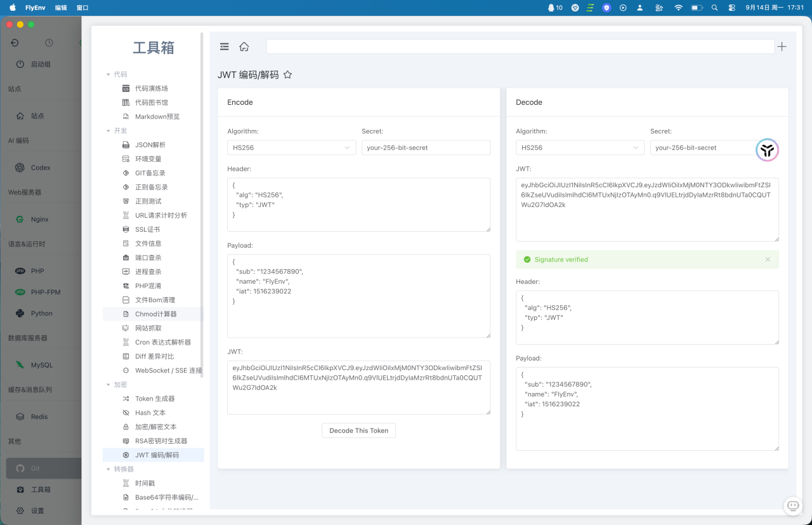The width and height of the screenshot is (812, 525).
Task: Collapse the 代码 category in toolbox tree
Action: tap(108, 74)
